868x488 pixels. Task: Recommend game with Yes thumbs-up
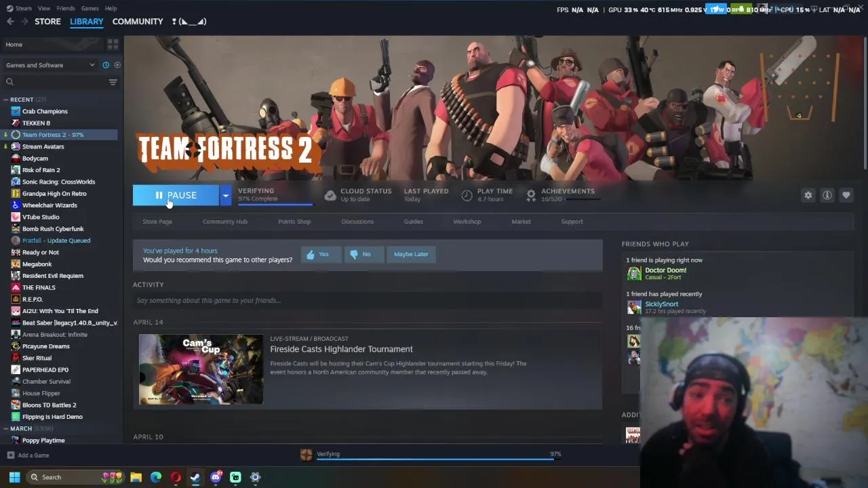321,254
